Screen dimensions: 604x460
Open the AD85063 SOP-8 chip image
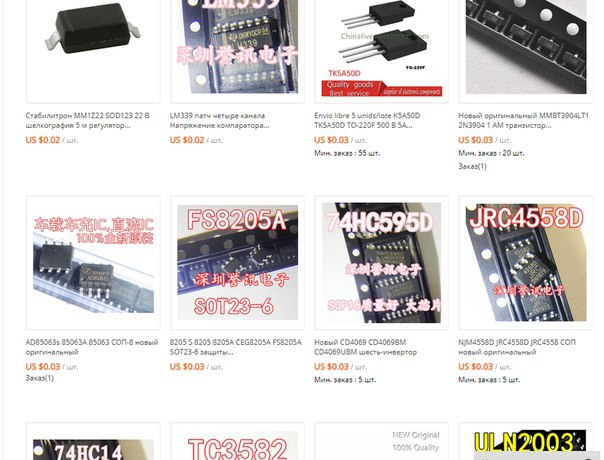coord(93,263)
